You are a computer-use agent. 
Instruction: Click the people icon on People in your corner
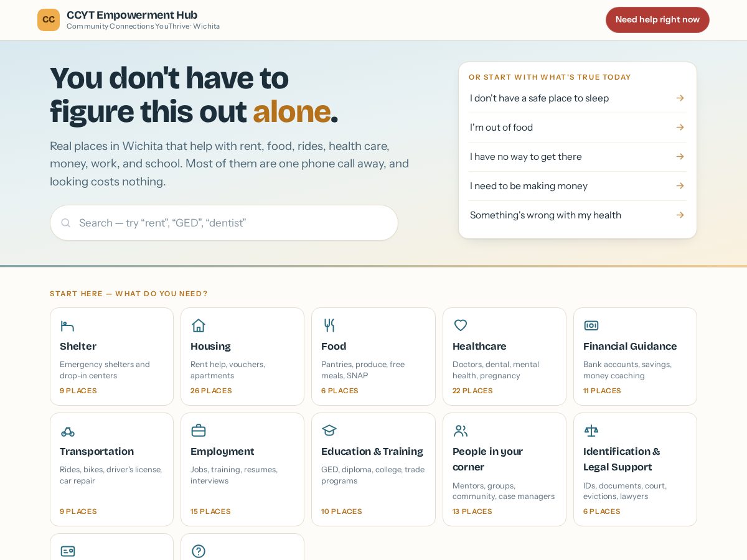[460, 431]
